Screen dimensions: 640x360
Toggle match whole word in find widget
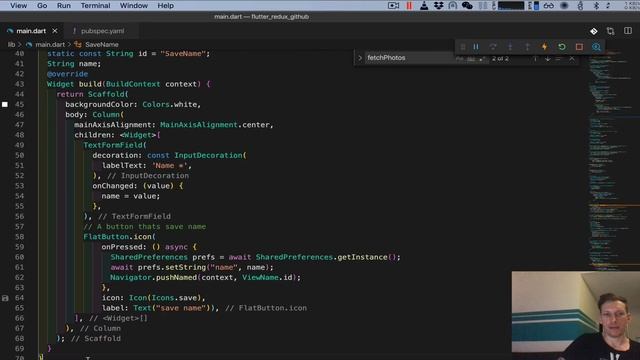pos(471,59)
